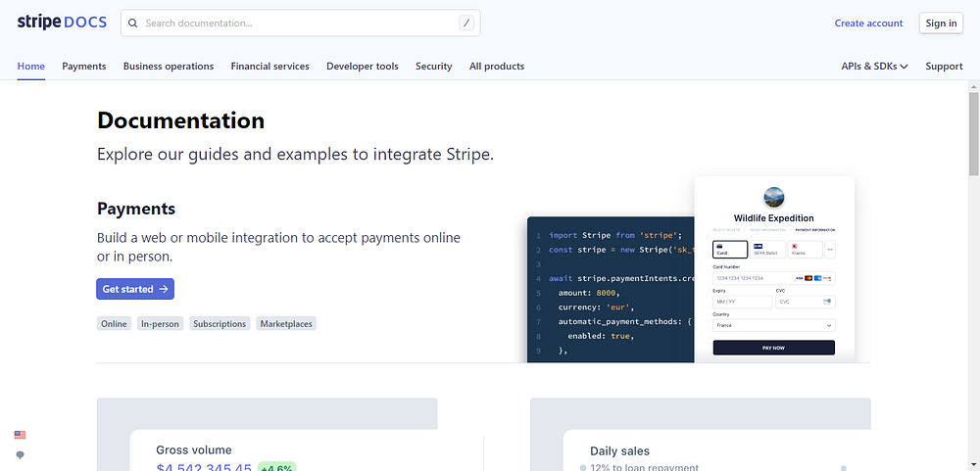Click the PAY NOW button
The width and height of the screenshot is (980, 471).
tap(774, 348)
